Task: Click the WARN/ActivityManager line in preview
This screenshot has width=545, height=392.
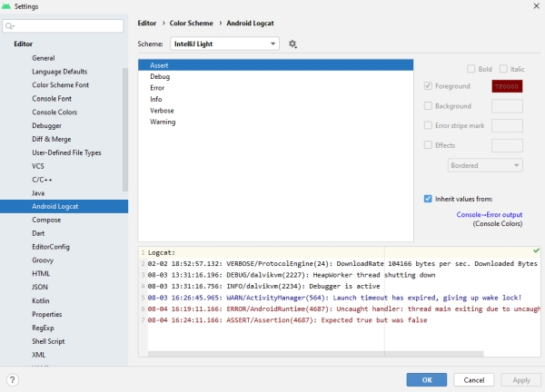Action: [334, 298]
